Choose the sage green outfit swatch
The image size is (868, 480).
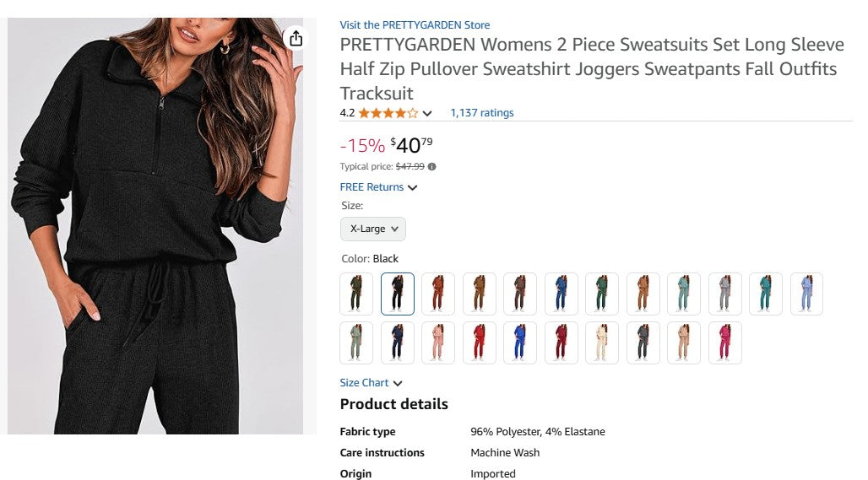point(356,342)
